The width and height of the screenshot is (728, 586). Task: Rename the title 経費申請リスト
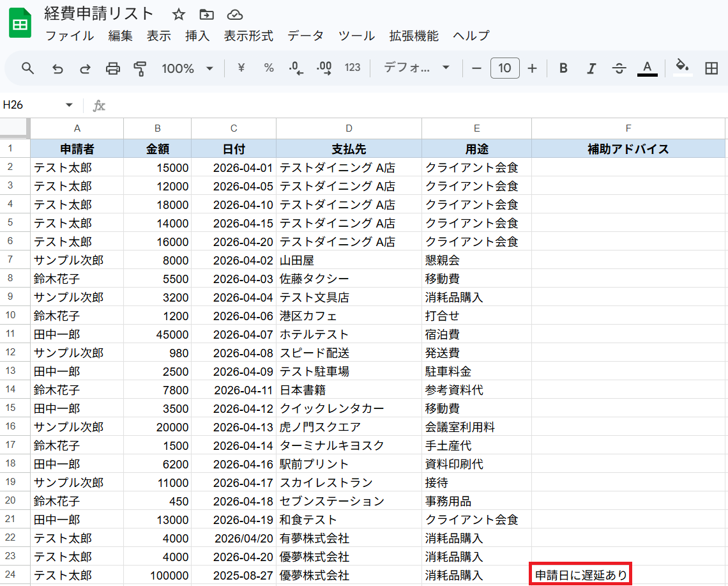pos(98,14)
